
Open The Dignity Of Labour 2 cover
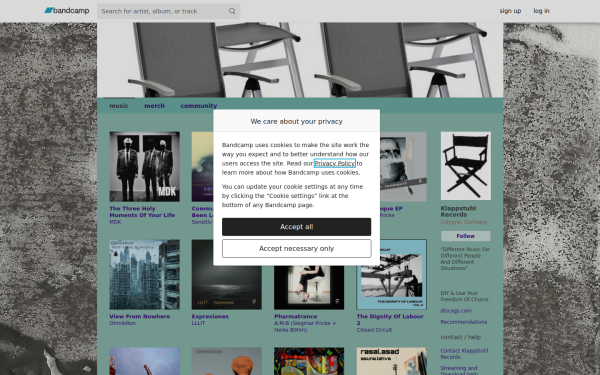click(391, 275)
